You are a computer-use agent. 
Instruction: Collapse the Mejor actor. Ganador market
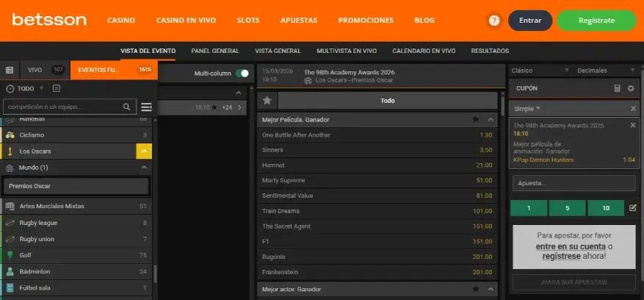490,289
